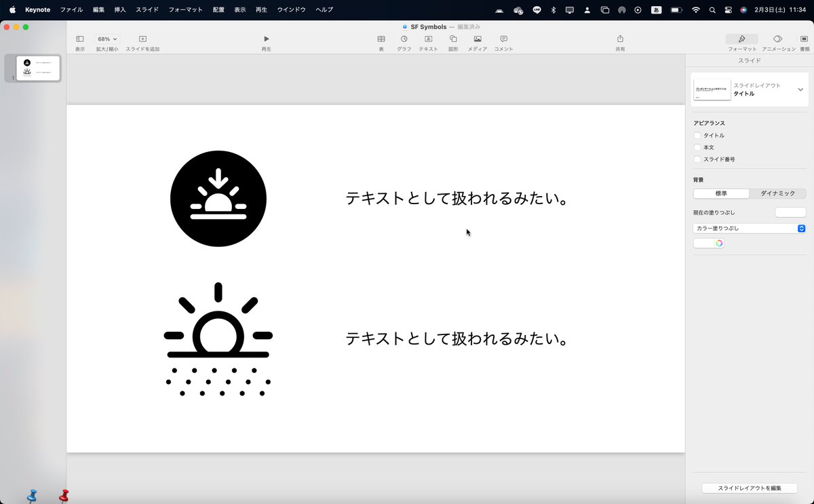Enable the 本文 body checkbox
Screen dimensions: 814x504
[697, 147]
